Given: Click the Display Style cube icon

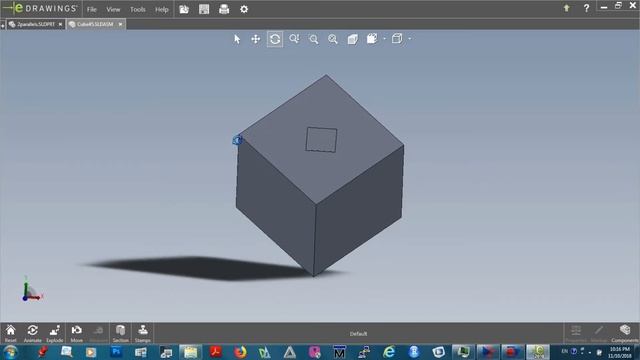Looking at the screenshot, I should tap(372, 39).
